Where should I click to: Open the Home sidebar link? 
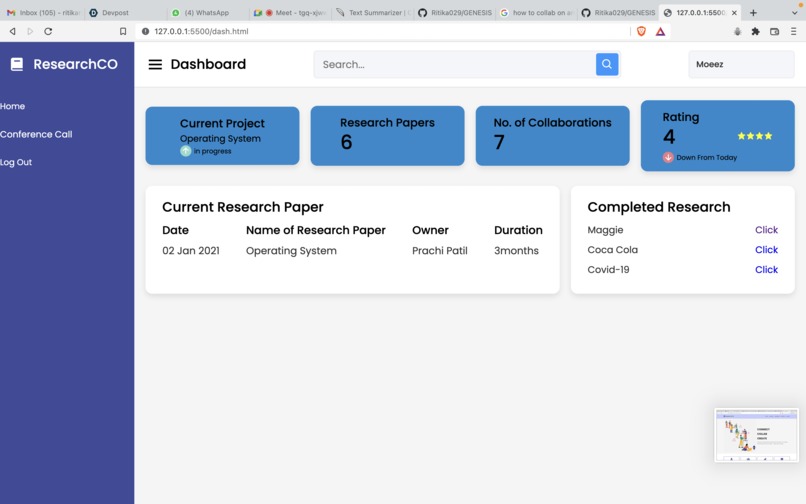click(12, 106)
